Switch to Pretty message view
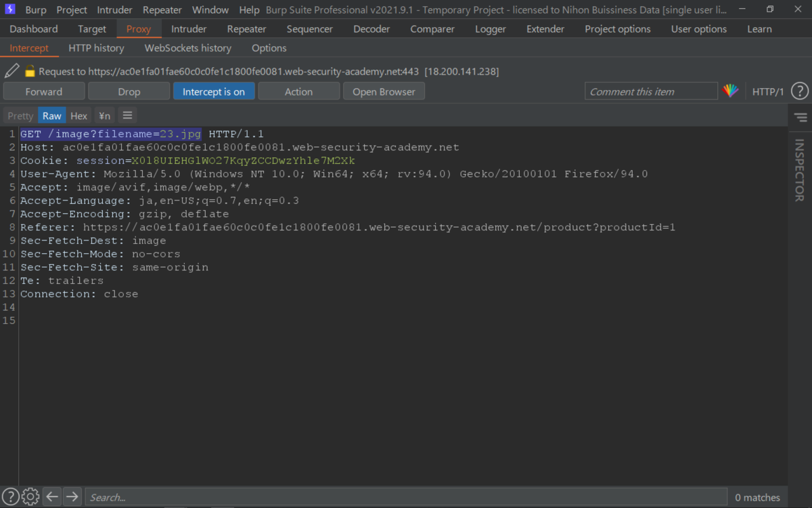This screenshot has width=812, height=508. click(x=20, y=116)
